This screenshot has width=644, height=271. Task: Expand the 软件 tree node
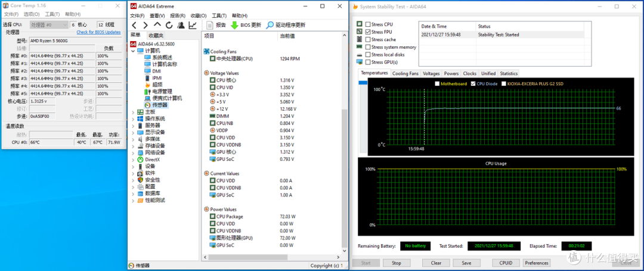tap(132, 173)
